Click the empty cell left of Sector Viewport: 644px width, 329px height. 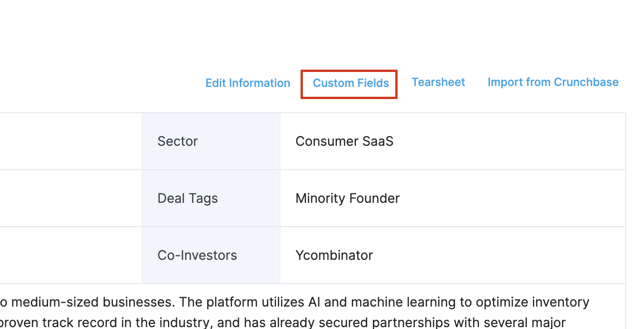(70, 141)
